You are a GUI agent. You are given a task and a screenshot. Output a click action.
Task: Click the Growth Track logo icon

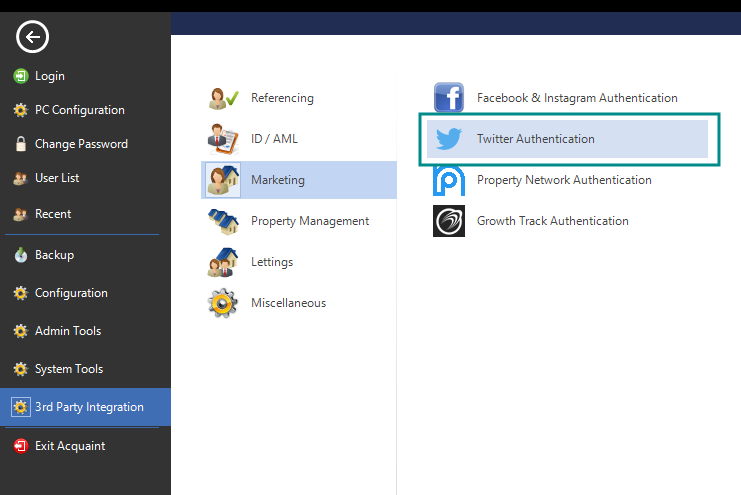pyautogui.click(x=449, y=221)
